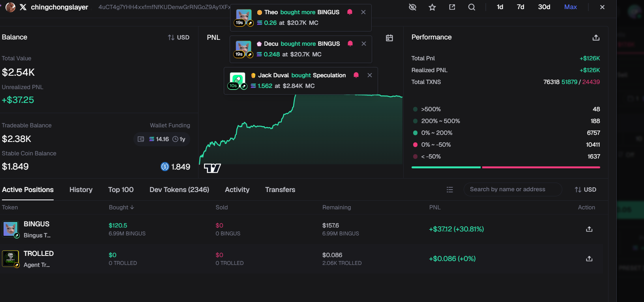Click the win/loss distribution bar
This screenshot has height=302, width=644.
[505, 168]
